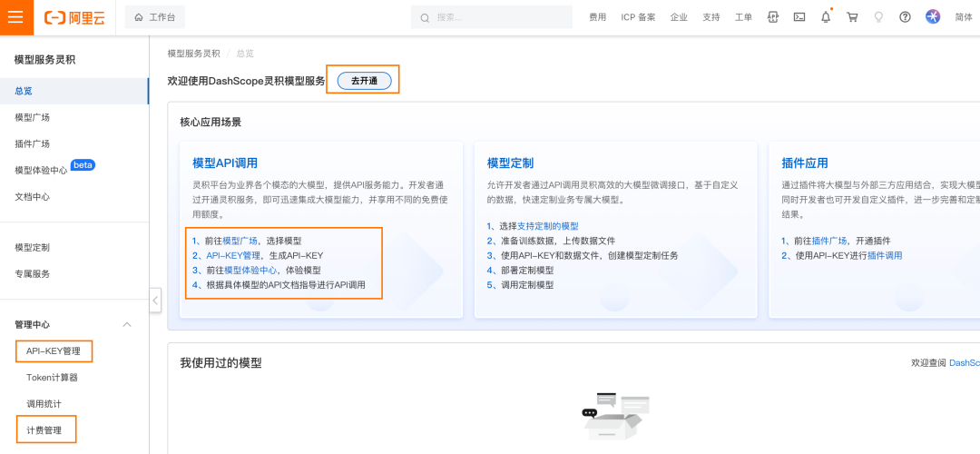Open the 支持 menu

711,17
